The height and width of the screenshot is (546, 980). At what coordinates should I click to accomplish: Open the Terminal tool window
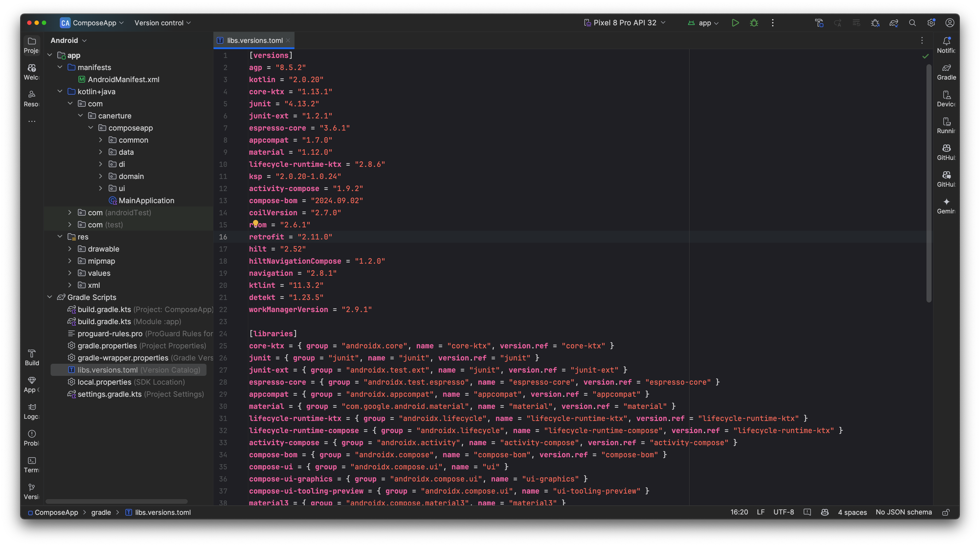(x=32, y=465)
